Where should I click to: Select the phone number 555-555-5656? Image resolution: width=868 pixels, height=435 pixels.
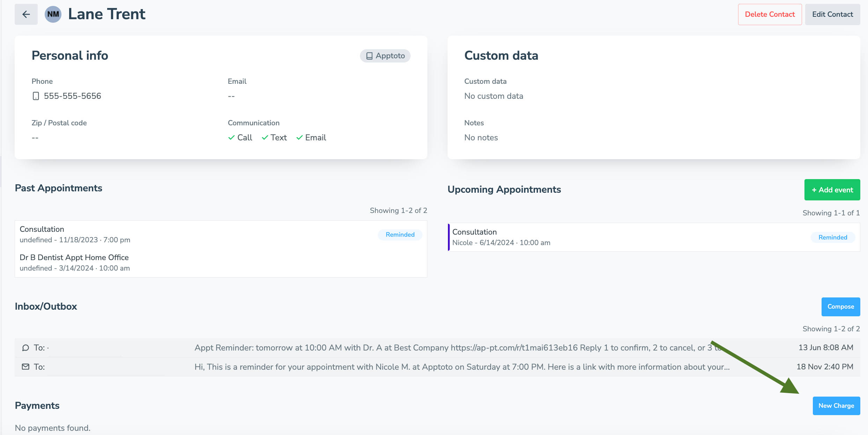(72, 96)
